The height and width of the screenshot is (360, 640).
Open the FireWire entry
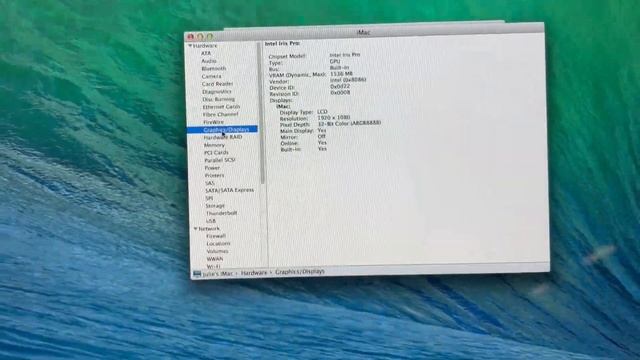pos(213,122)
